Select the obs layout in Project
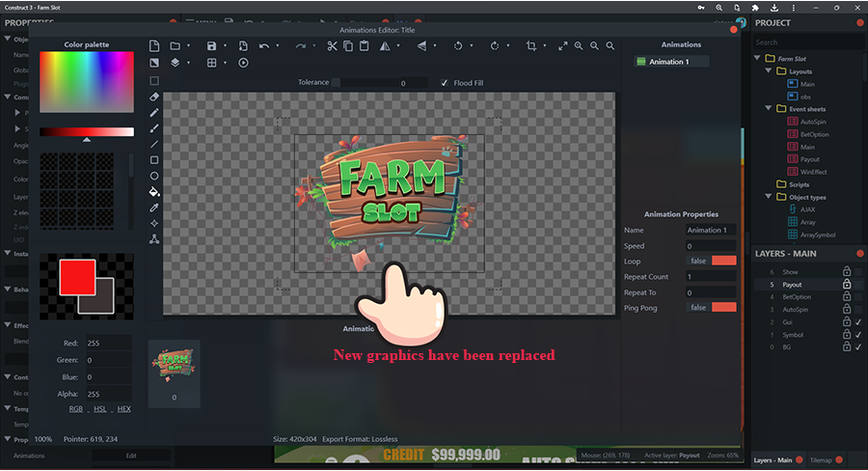 805,97
